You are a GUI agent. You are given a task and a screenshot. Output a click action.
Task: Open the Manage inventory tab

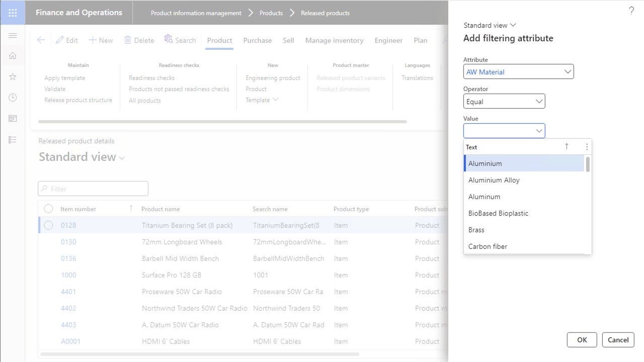click(334, 40)
